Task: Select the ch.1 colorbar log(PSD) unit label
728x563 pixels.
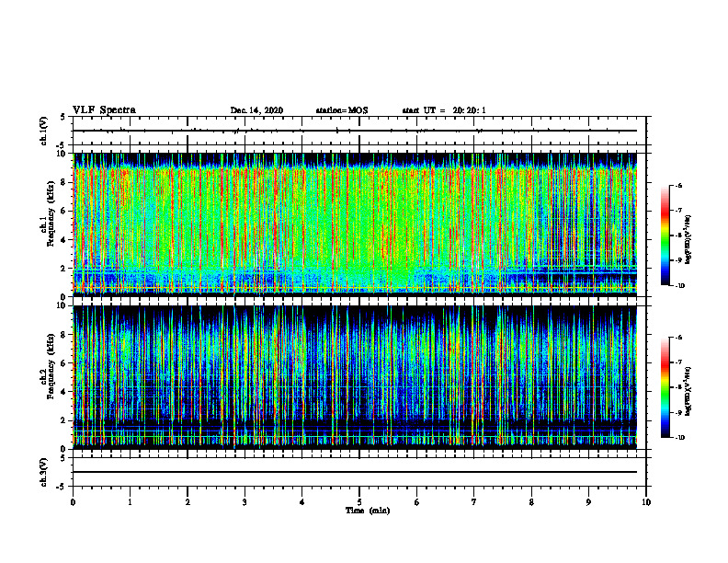Action: pos(688,240)
